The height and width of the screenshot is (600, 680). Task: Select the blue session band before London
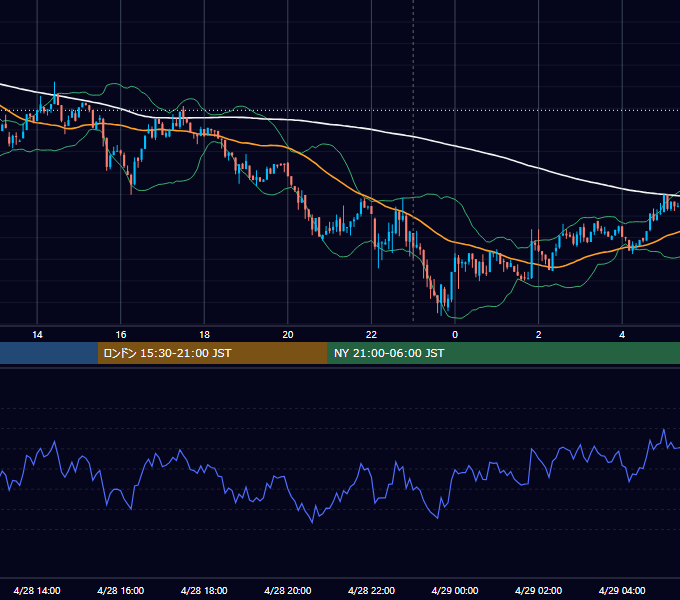click(x=49, y=353)
